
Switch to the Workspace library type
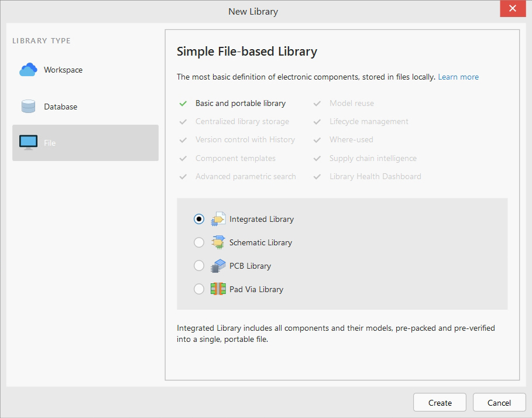pyautogui.click(x=85, y=70)
